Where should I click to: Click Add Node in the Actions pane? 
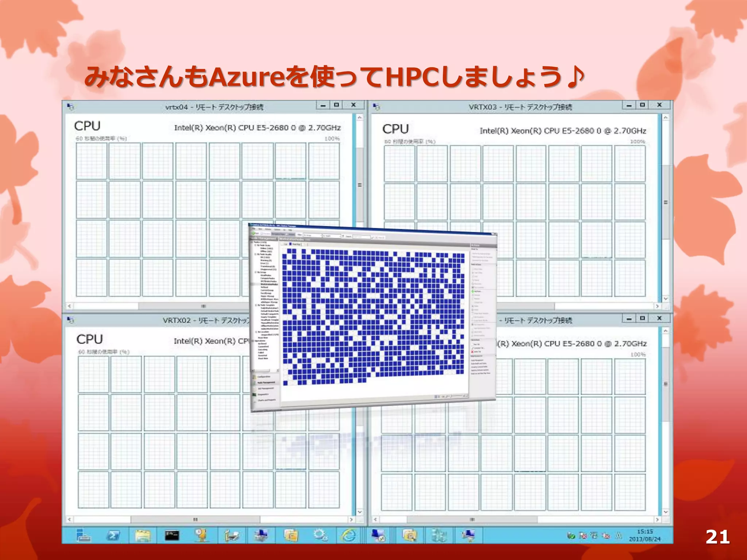pyautogui.click(x=477, y=291)
